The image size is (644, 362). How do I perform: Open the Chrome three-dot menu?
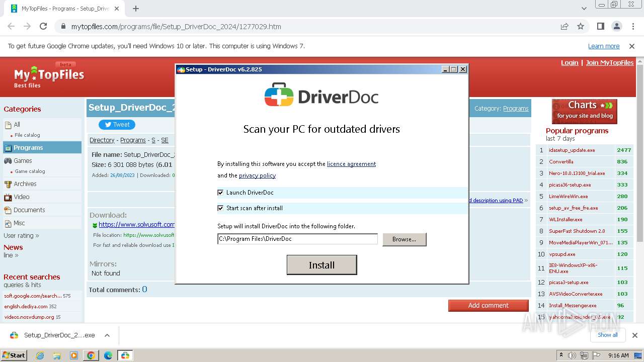pyautogui.click(x=632, y=26)
